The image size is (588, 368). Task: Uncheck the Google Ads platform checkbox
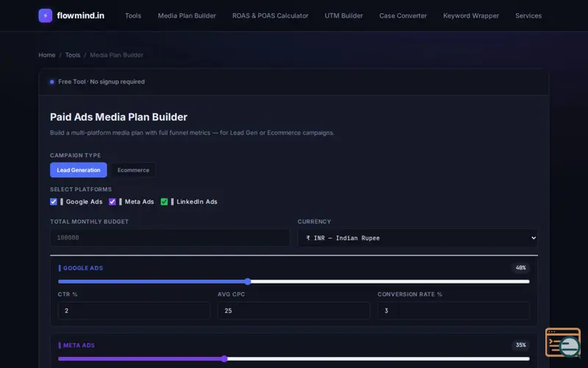point(54,202)
